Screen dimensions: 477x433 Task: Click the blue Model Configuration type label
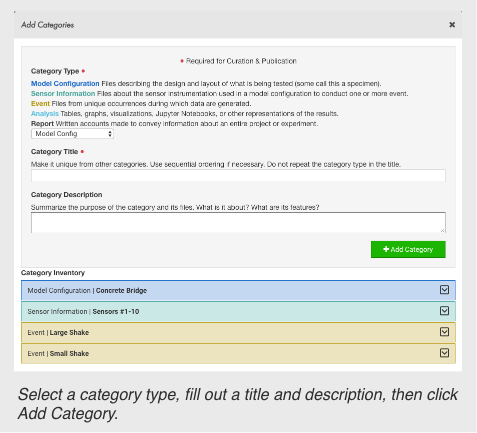65,83
